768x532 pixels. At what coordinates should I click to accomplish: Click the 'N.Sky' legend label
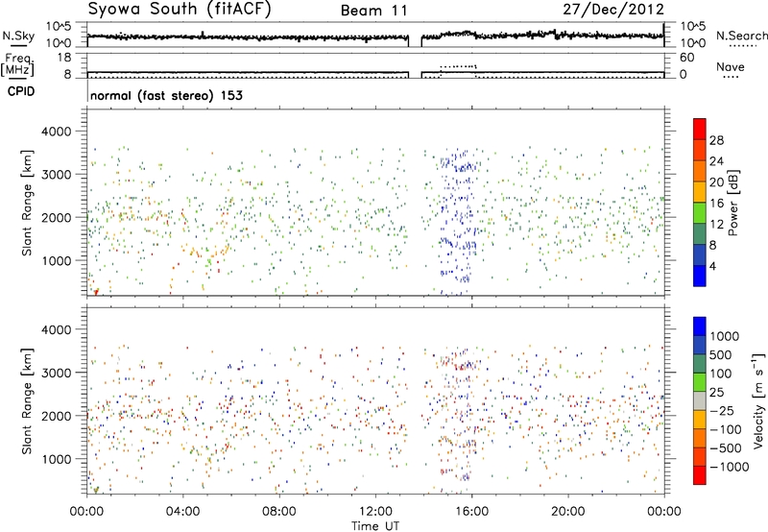pyautogui.click(x=18, y=36)
